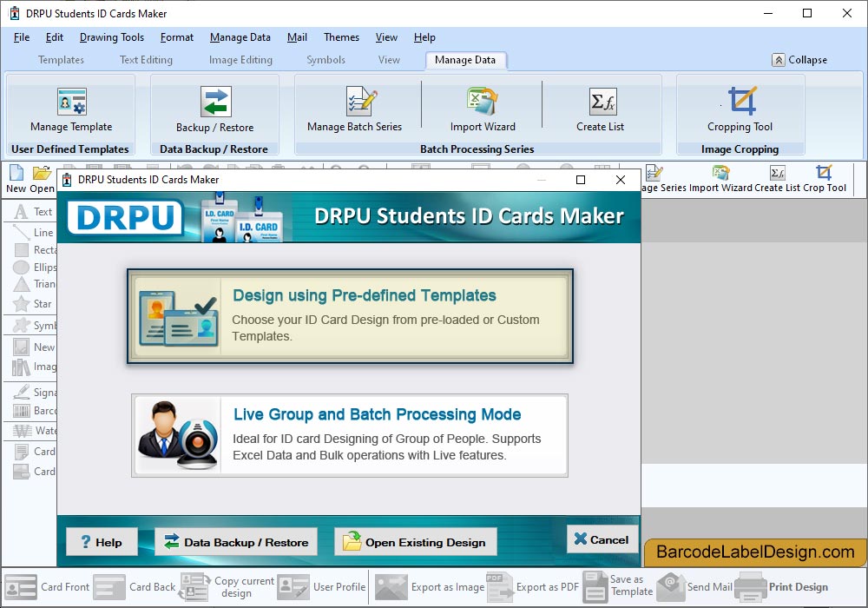Select the Watermark tool in sidebar

(x=35, y=431)
